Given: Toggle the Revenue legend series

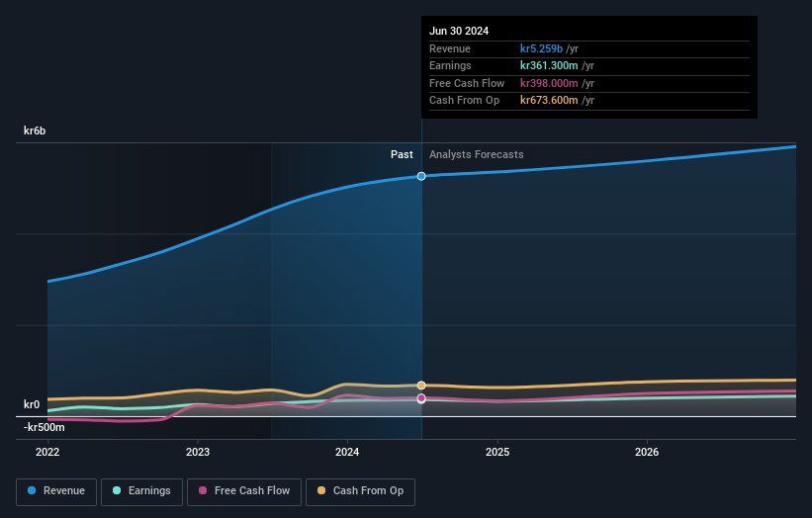Looking at the screenshot, I should pyautogui.click(x=56, y=491).
